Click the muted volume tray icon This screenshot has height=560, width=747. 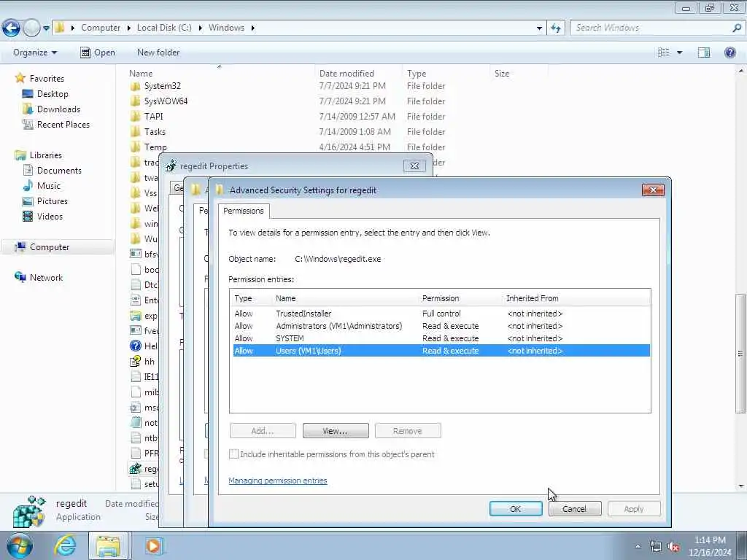tap(673, 547)
